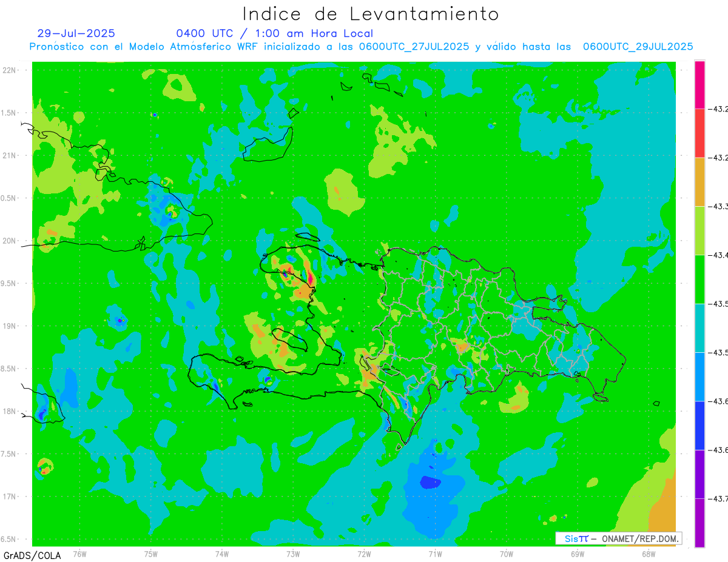Click the date text '29-Jul-2025'
This screenshot has height=562, width=728.
[x=76, y=33]
